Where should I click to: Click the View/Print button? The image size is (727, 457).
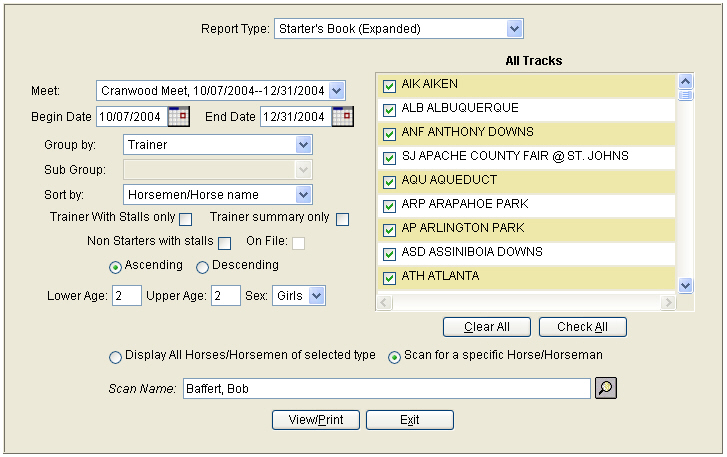316,419
